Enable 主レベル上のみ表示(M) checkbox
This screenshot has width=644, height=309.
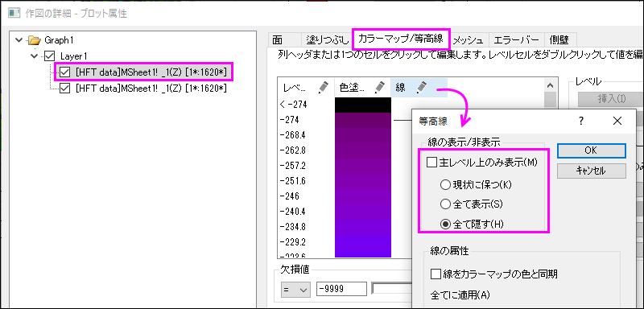pyautogui.click(x=431, y=163)
